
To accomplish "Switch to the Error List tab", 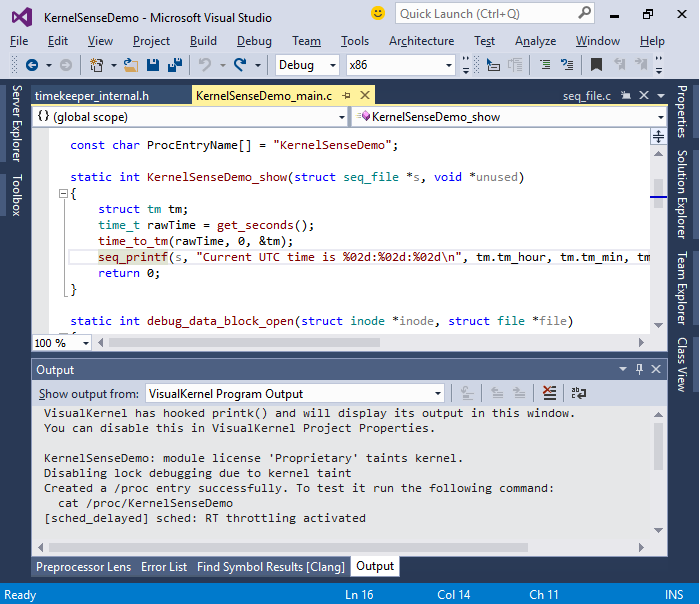I will click(x=164, y=567).
